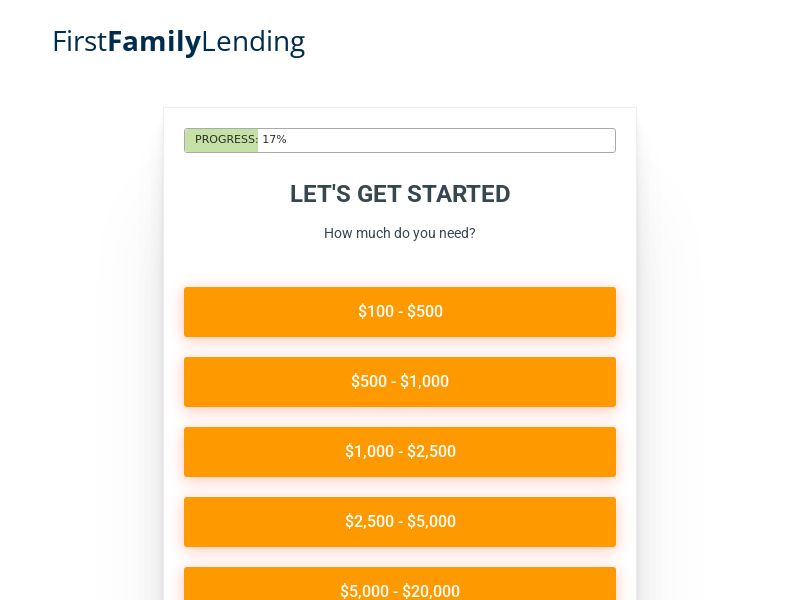The image size is (800, 600).
Task: Click the white form card area
Action: click(400, 260)
